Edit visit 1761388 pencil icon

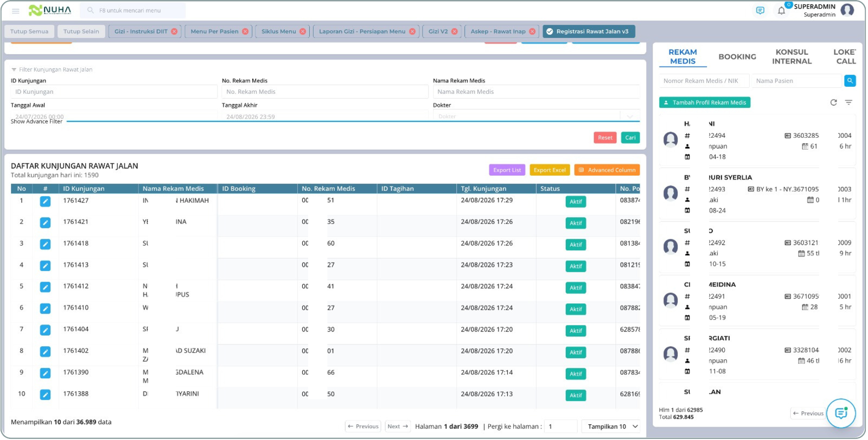[x=45, y=394]
